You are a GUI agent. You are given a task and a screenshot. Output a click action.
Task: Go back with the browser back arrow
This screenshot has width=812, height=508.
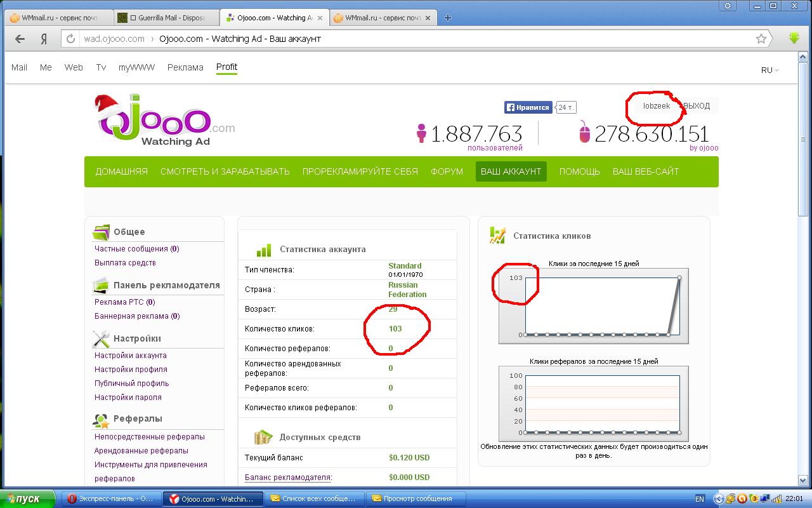(19, 39)
